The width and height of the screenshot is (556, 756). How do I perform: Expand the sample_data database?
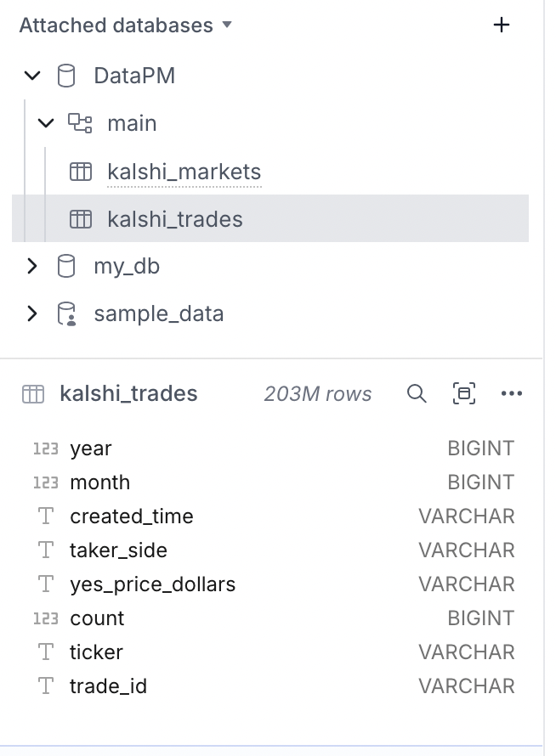coord(32,313)
